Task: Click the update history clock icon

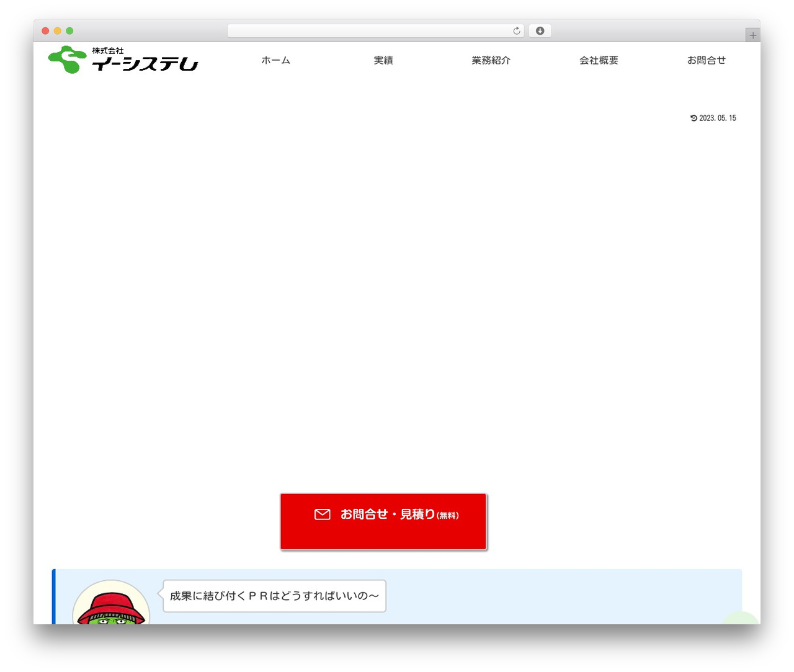Action: click(694, 118)
